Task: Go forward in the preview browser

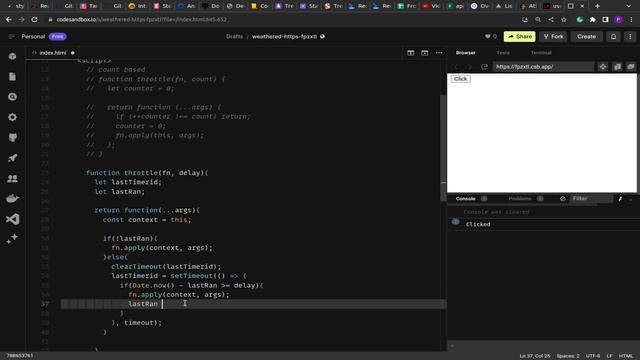Action: tap(470, 67)
